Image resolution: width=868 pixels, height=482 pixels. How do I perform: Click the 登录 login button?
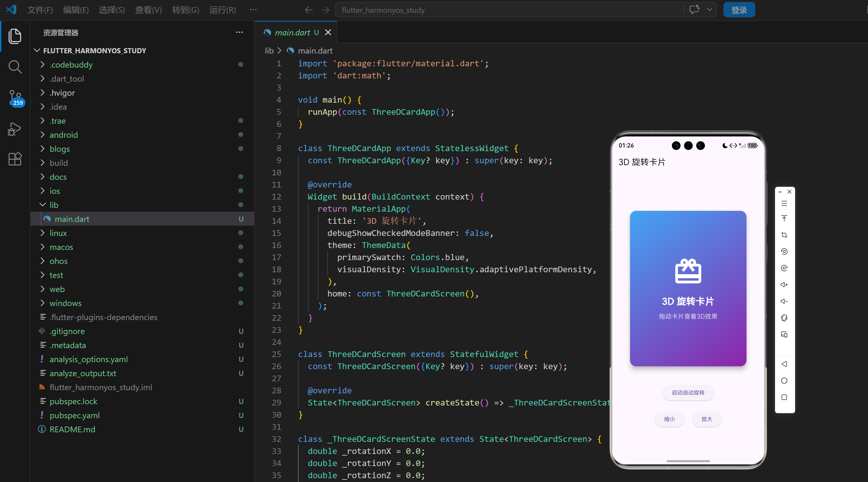click(x=739, y=10)
